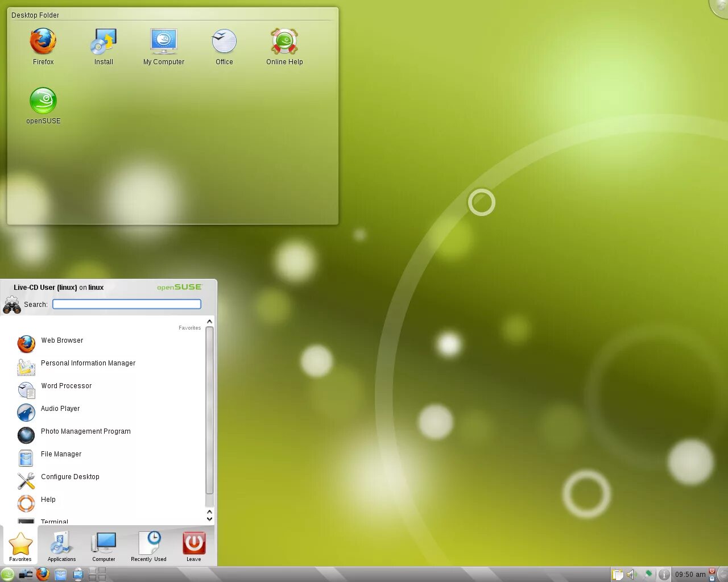Open the virtual desktop pager in the panel
Image resolution: width=728 pixels, height=582 pixels.
[97, 574]
